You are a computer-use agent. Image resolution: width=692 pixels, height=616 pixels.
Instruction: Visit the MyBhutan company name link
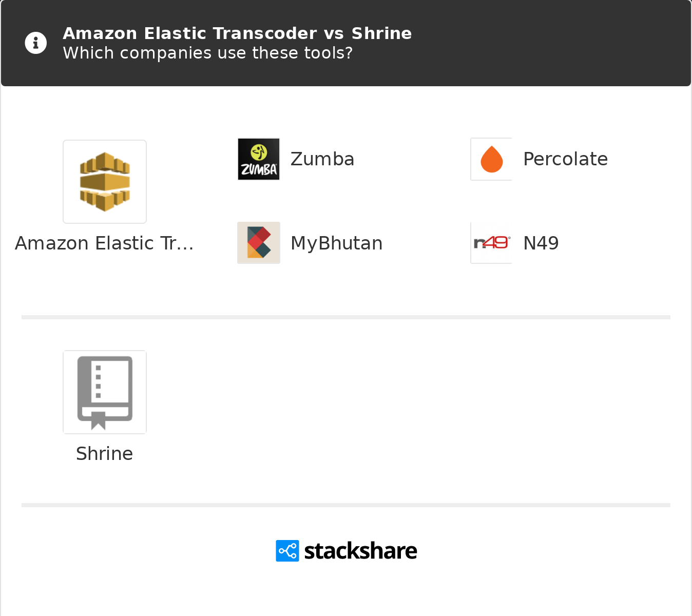tap(337, 243)
